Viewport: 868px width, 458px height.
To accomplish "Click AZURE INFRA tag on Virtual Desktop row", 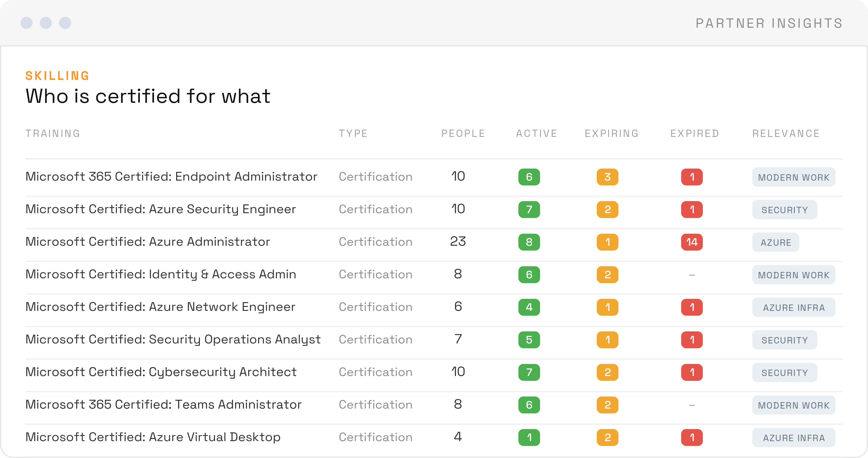I will point(794,438).
